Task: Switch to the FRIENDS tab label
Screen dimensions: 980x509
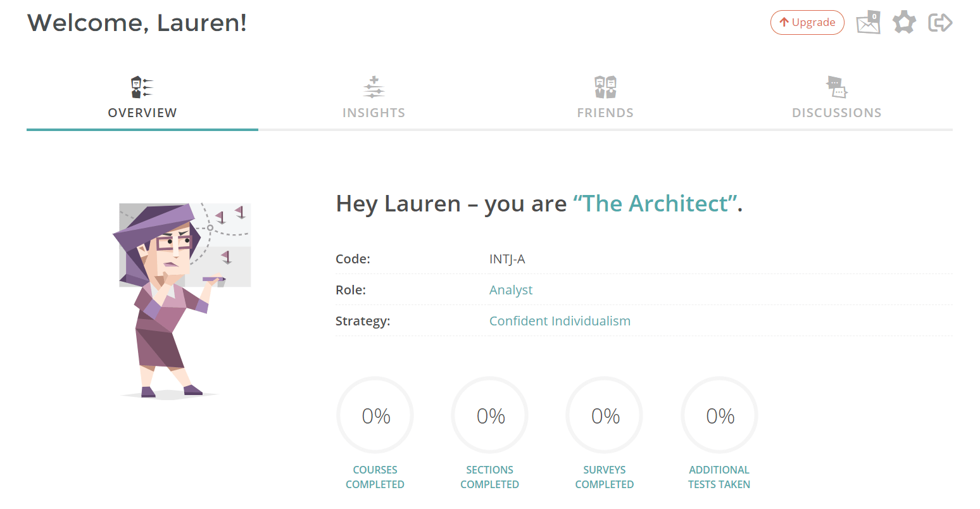Action: (x=605, y=113)
